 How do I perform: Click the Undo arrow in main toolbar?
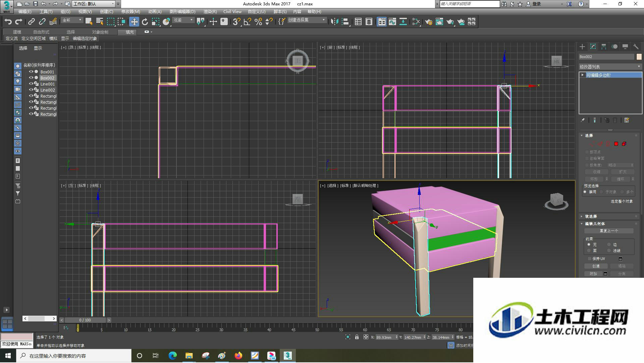8,22
